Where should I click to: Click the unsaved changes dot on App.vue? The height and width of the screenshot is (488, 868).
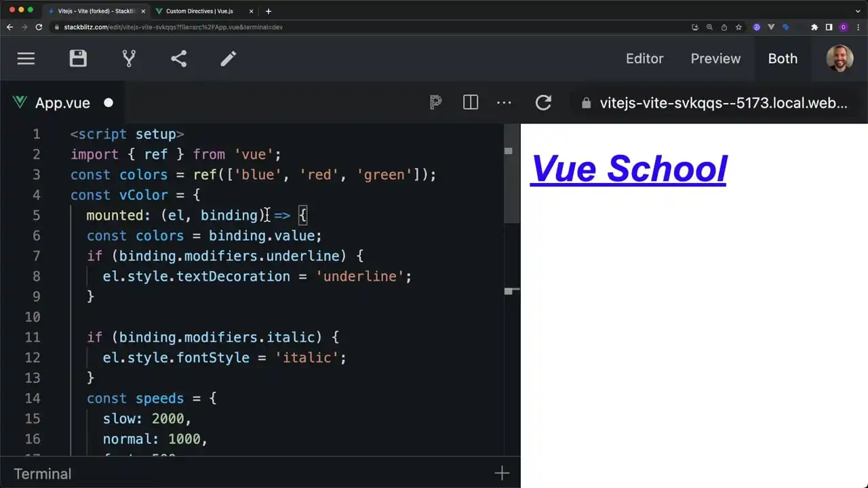click(x=108, y=102)
